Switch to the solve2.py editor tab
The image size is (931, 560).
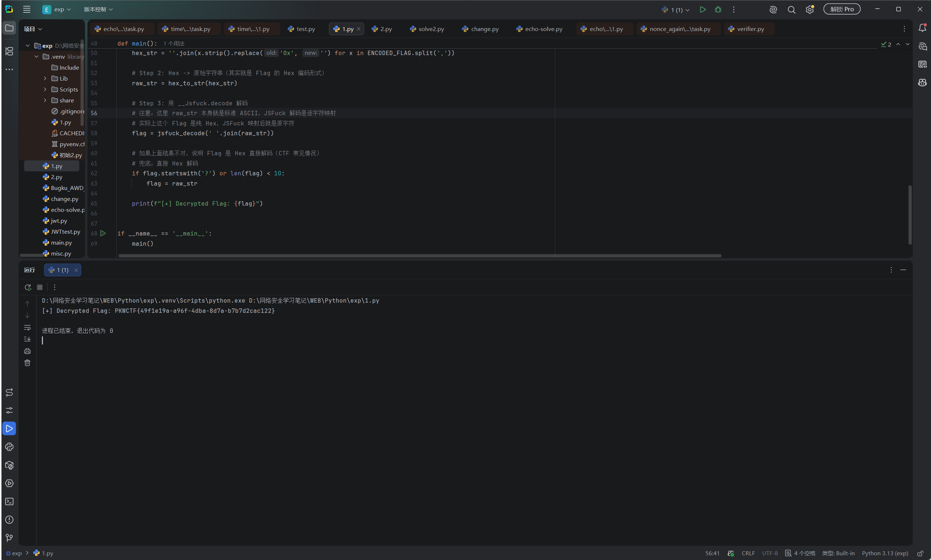coord(427,29)
